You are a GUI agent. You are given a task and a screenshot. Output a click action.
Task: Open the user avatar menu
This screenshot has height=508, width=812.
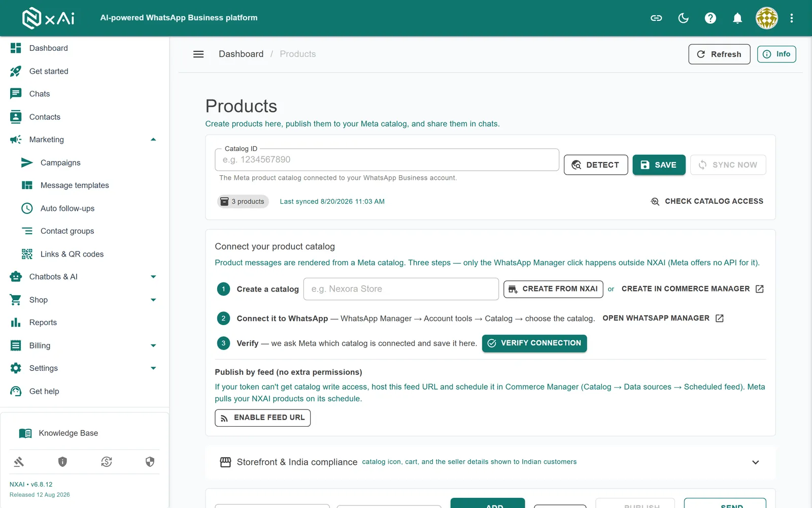click(x=766, y=18)
